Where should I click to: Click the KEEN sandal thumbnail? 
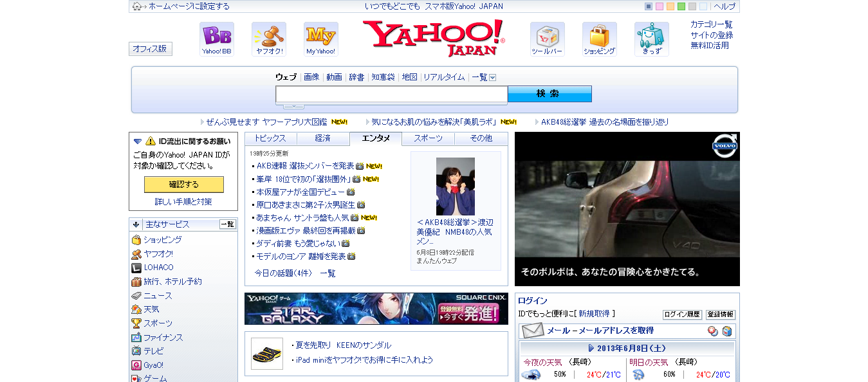point(267,354)
